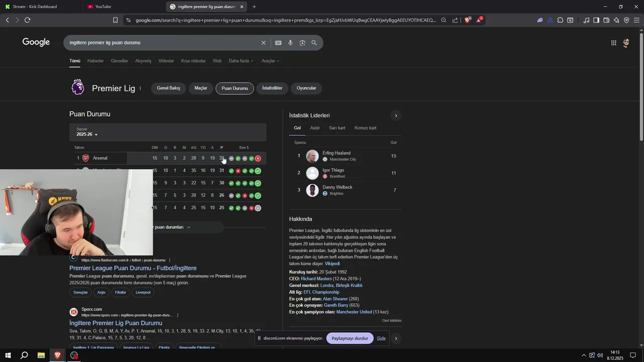Open Brave Wallet icon
The width and height of the screenshot is (644, 362).
(606, 20)
